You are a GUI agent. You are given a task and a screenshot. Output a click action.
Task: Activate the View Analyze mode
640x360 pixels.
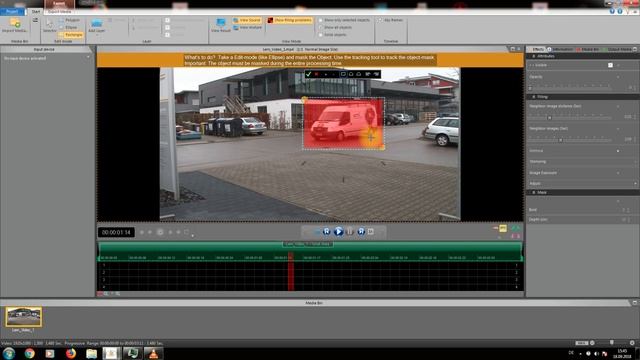pos(248,27)
